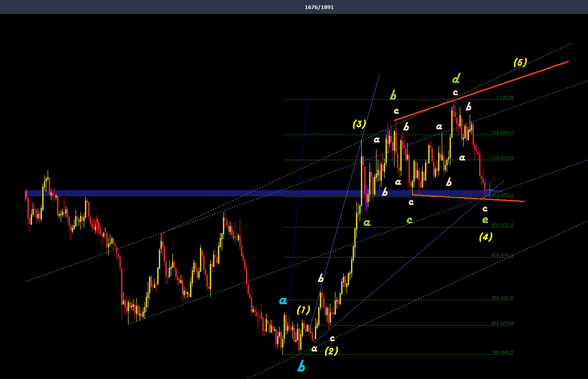Click the green b triangle label

coord(393,95)
